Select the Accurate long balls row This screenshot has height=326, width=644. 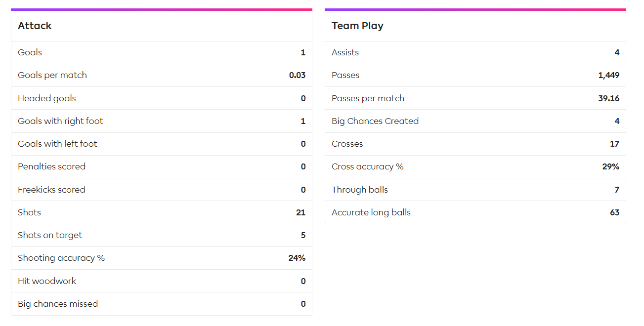pos(475,212)
